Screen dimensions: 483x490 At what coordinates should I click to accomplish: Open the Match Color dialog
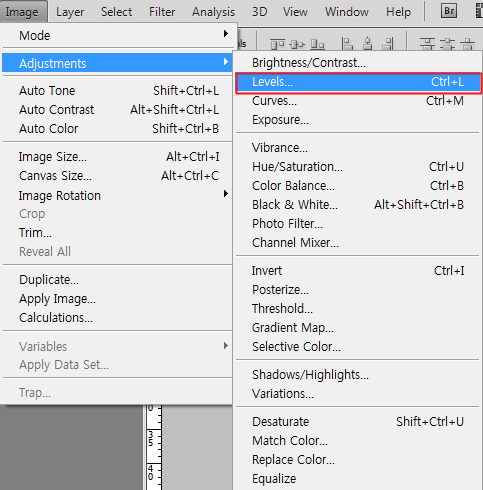358,441
